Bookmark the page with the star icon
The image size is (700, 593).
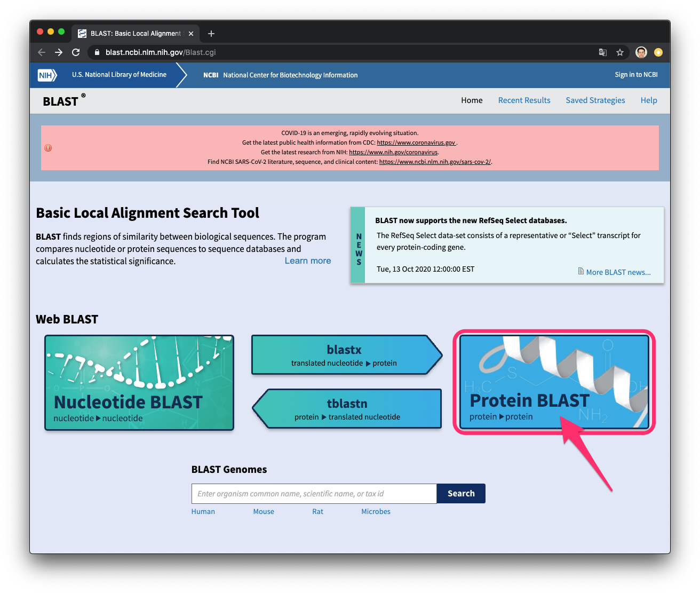point(619,52)
